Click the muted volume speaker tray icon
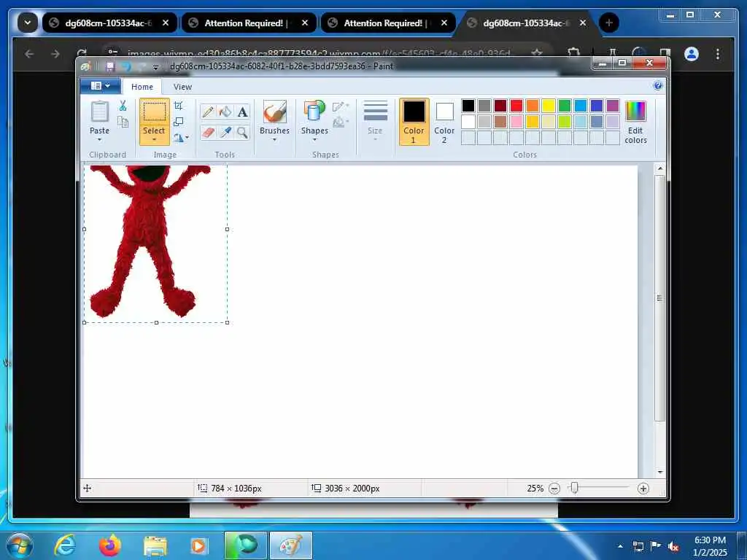The height and width of the screenshot is (560, 747). 673,546
